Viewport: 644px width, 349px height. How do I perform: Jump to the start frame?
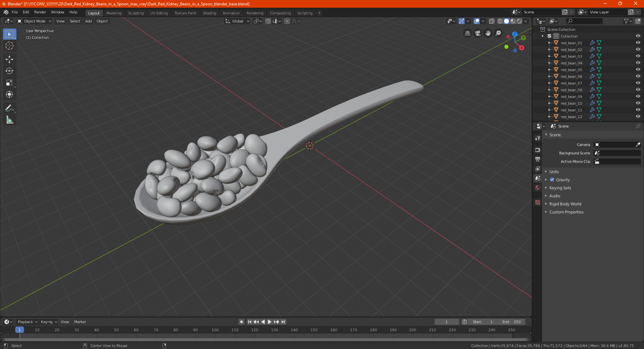point(250,322)
